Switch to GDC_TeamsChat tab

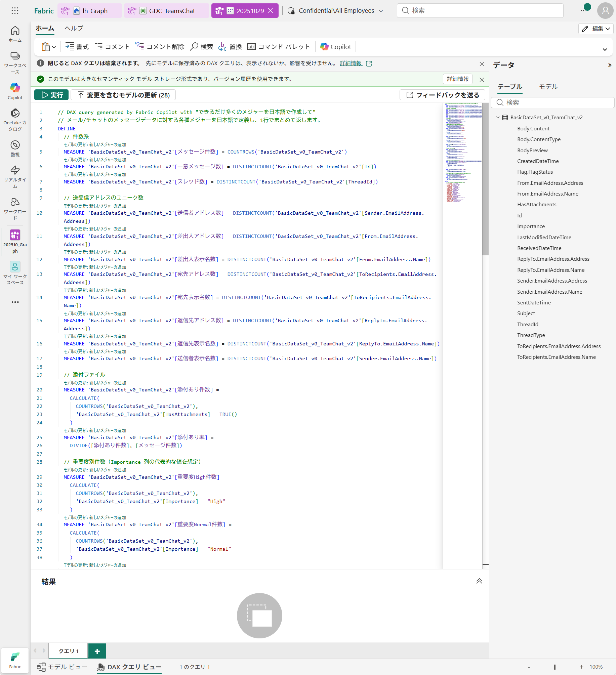[167, 11]
